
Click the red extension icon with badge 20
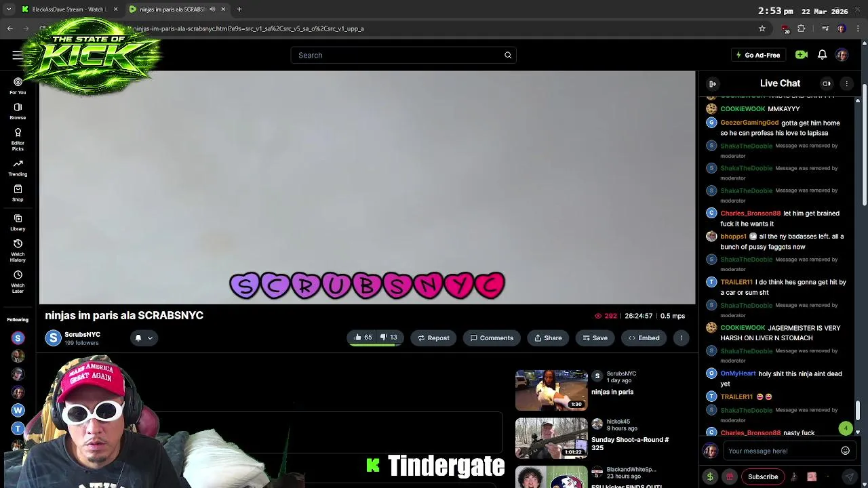[785, 29]
